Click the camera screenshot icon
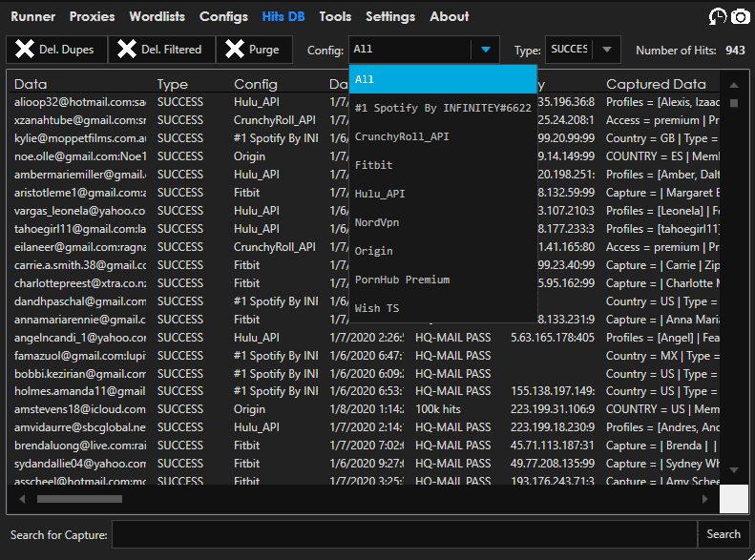This screenshot has height=560, width=755. coord(741,16)
